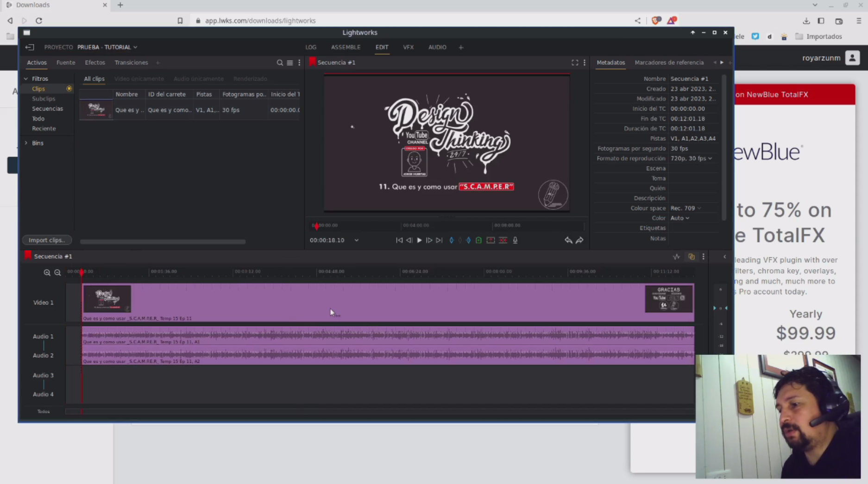868x484 pixels.
Task: Select the Todo filter
Action: (x=38, y=118)
